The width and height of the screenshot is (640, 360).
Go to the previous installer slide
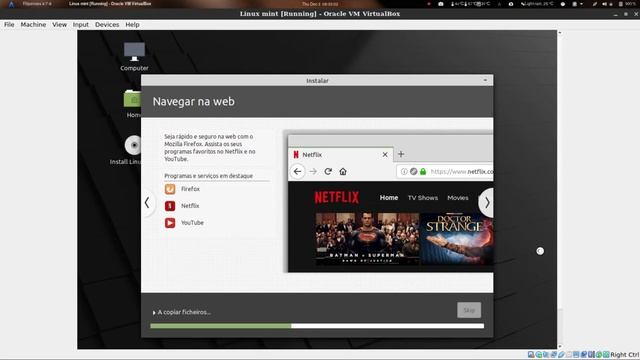coord(147,202)
